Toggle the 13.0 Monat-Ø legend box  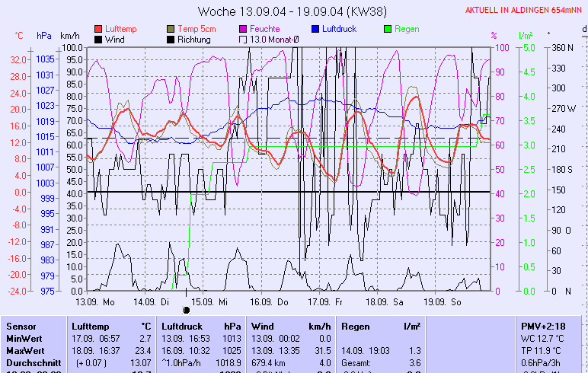point(244,39)
